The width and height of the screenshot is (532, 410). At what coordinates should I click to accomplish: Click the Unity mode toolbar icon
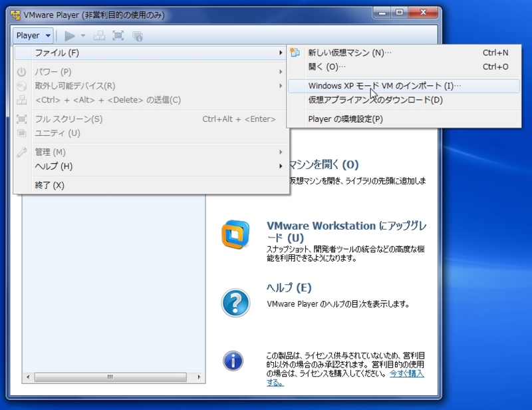click(x=136, y=36)
